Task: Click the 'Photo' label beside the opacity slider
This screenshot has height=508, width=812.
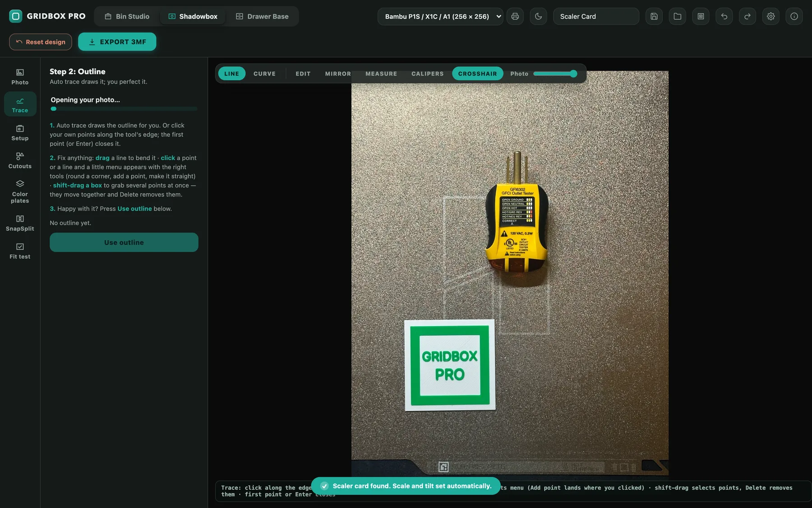Action: tap(519, 74)
